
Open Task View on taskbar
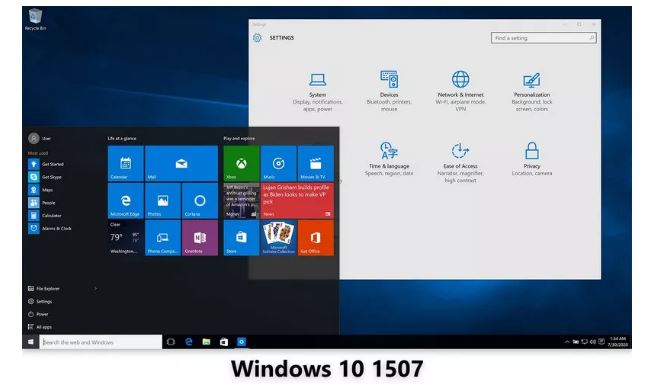171,342
